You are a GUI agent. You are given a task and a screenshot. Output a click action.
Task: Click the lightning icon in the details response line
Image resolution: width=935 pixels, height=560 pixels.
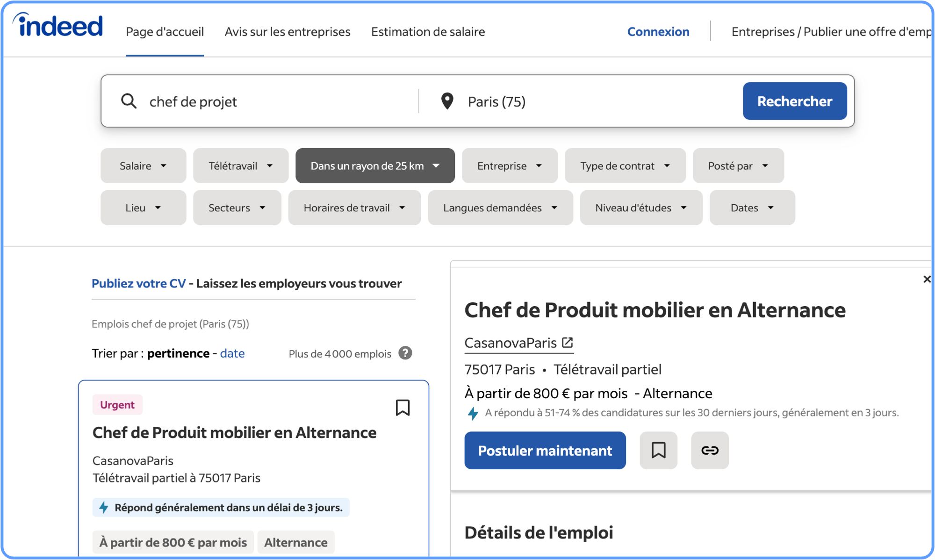pos(473,413)
